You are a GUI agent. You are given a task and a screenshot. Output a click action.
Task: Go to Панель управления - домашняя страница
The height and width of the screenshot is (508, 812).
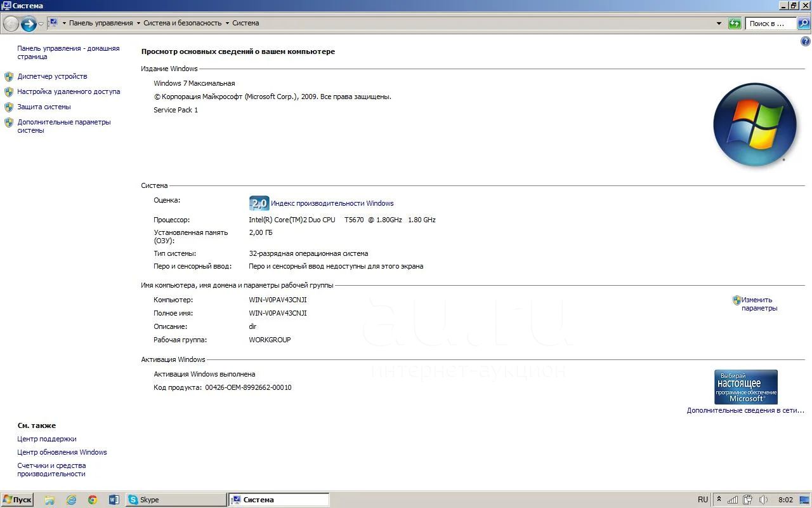[68, 52]
